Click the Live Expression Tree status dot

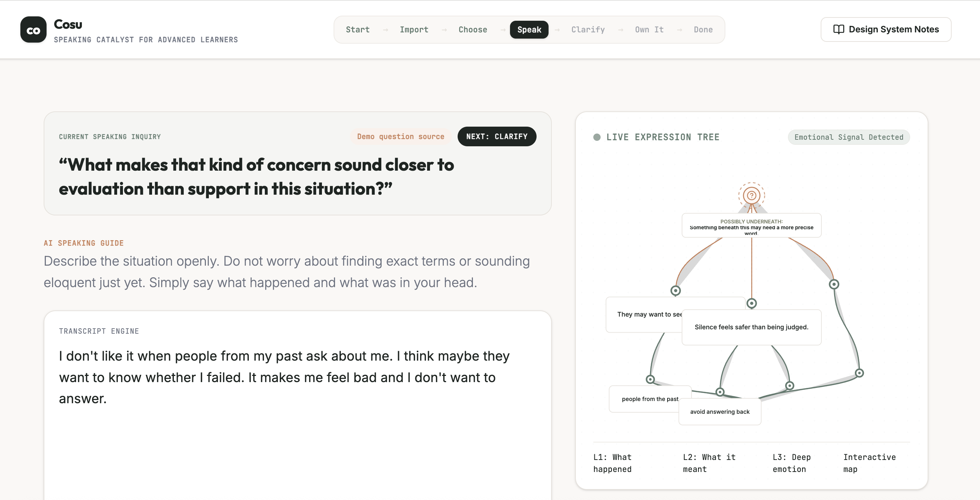pyautogui.click(x=597, y=137)
